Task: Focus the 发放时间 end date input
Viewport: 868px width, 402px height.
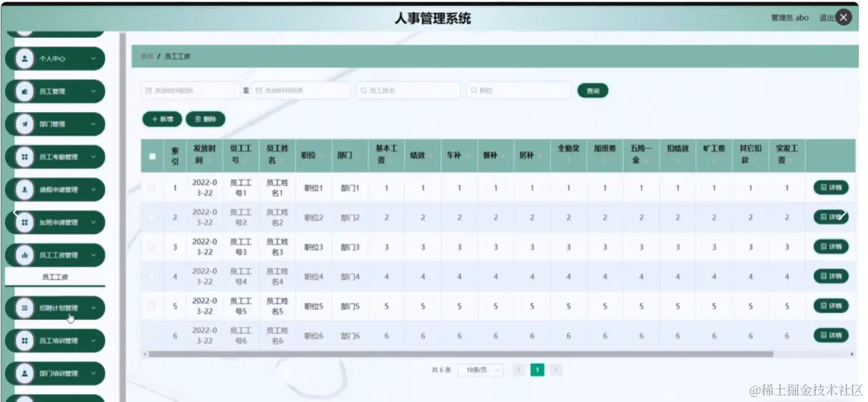Action: [300, 91]
